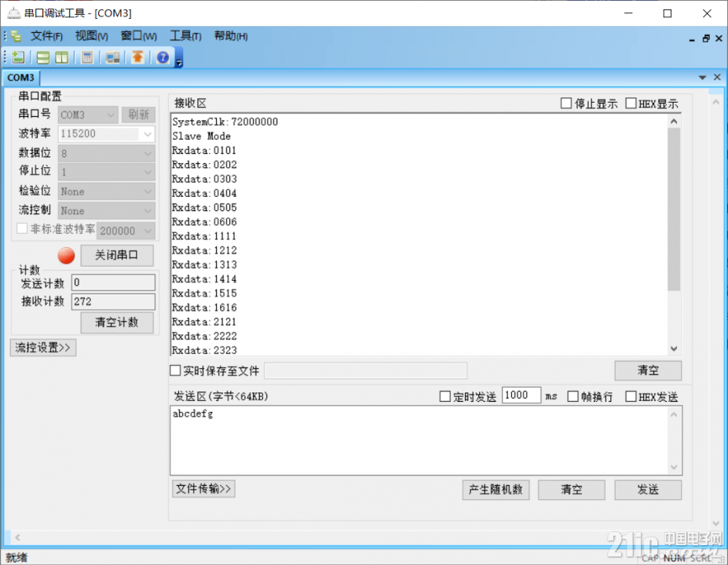Restore the inner document window
This screenshot has height=565, width=728.
[706, 38]
